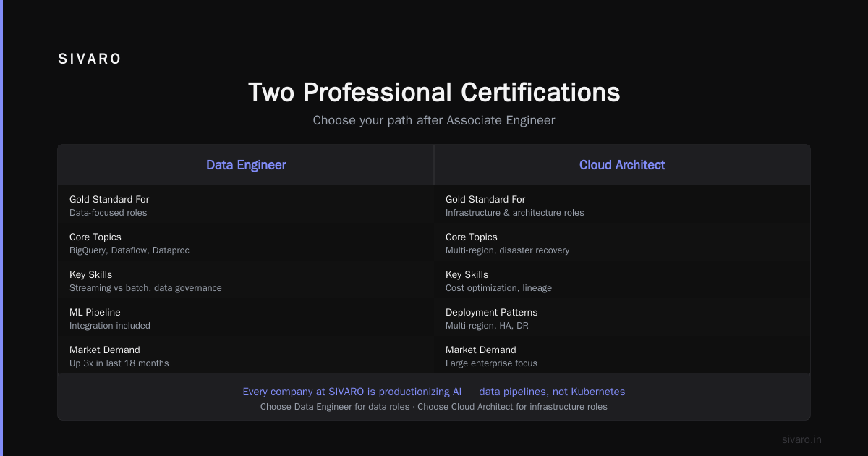868x456 pixels.
Task: Click subtitle 'Choose your path after Associate Engineer'
Action: pos(434,120)
